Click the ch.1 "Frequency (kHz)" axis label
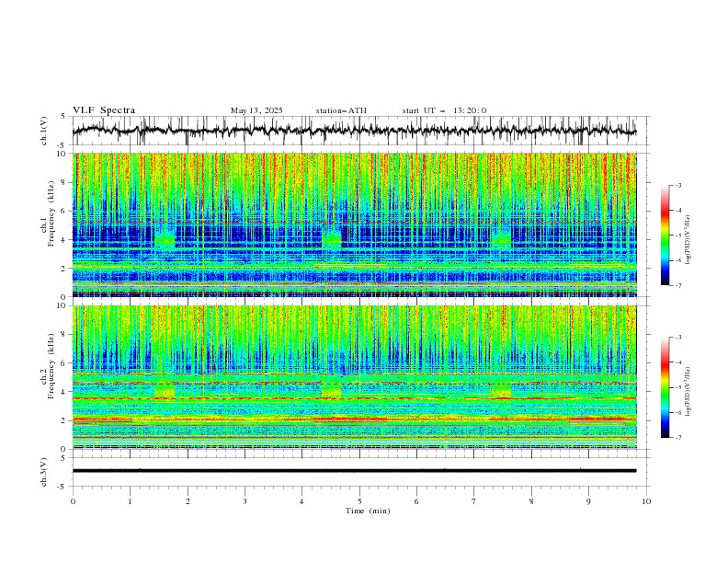 [x=51, y=213]
